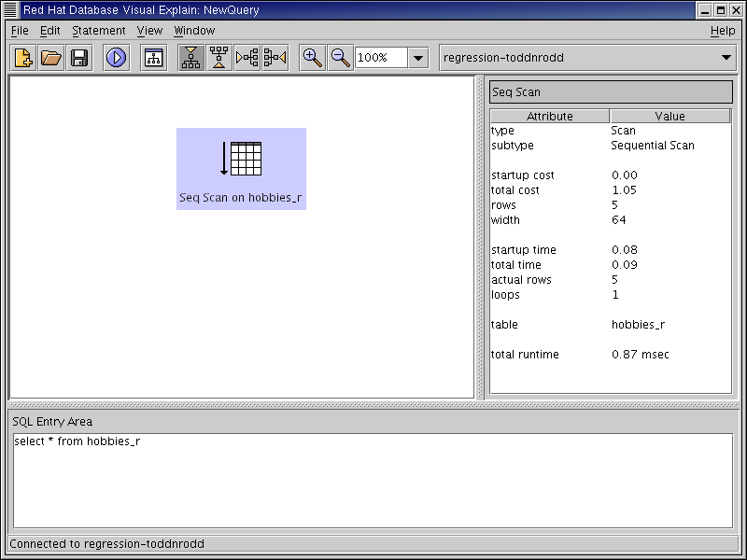Click the Attribute column header
The height and width of the screenshot is (560, 747).
(x=549, y=117)
